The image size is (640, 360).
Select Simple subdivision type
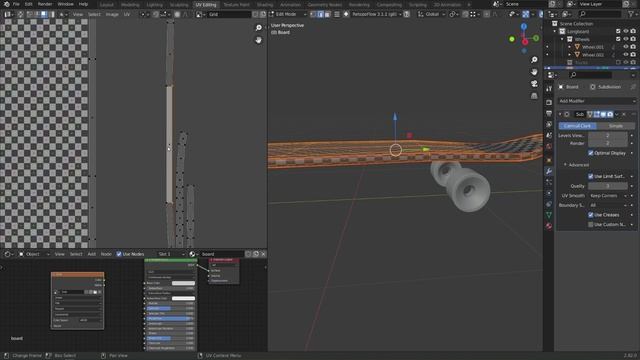coord(616,126)
